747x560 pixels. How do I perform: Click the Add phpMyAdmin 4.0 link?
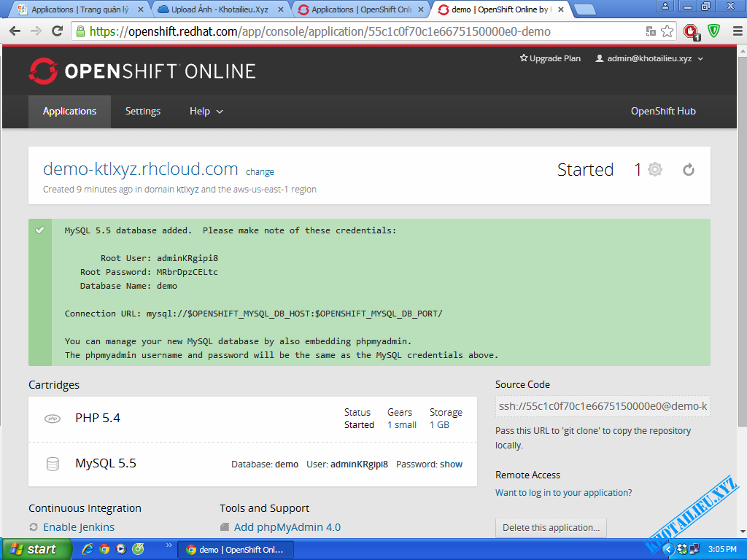click(x=287, y=527)
